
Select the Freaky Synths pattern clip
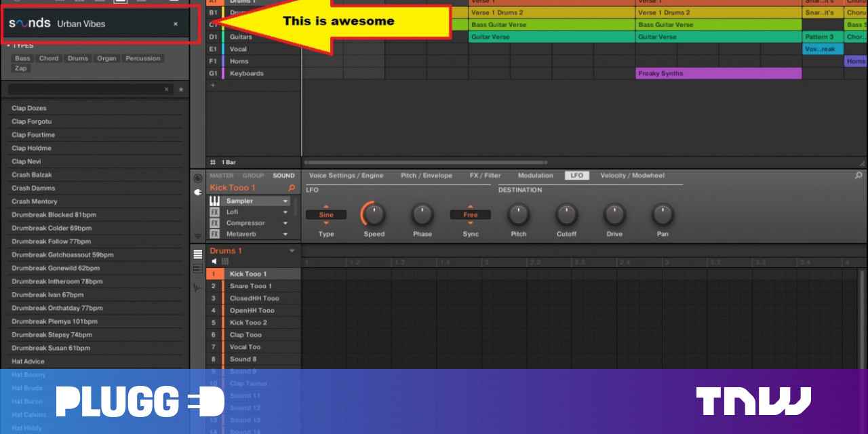coord(718,73)
